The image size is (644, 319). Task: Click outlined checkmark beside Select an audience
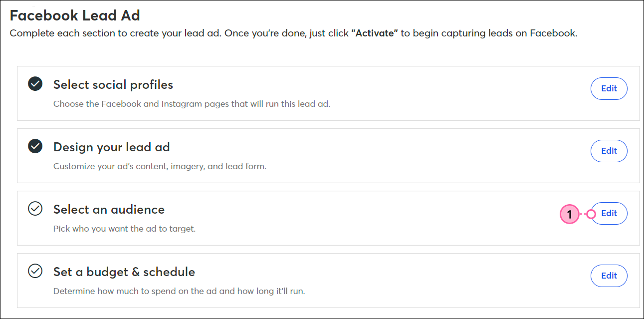(x=35, y=209)
